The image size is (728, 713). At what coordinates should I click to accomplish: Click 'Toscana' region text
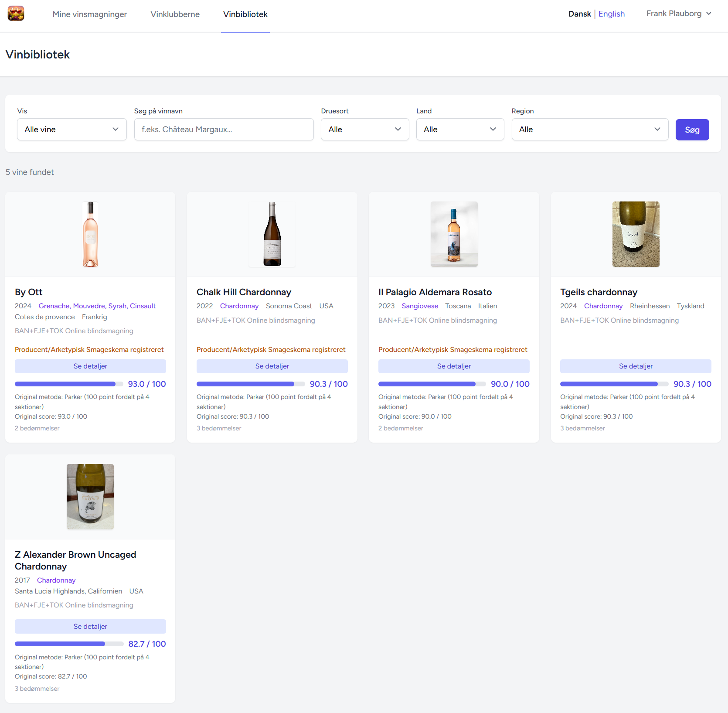458,306
